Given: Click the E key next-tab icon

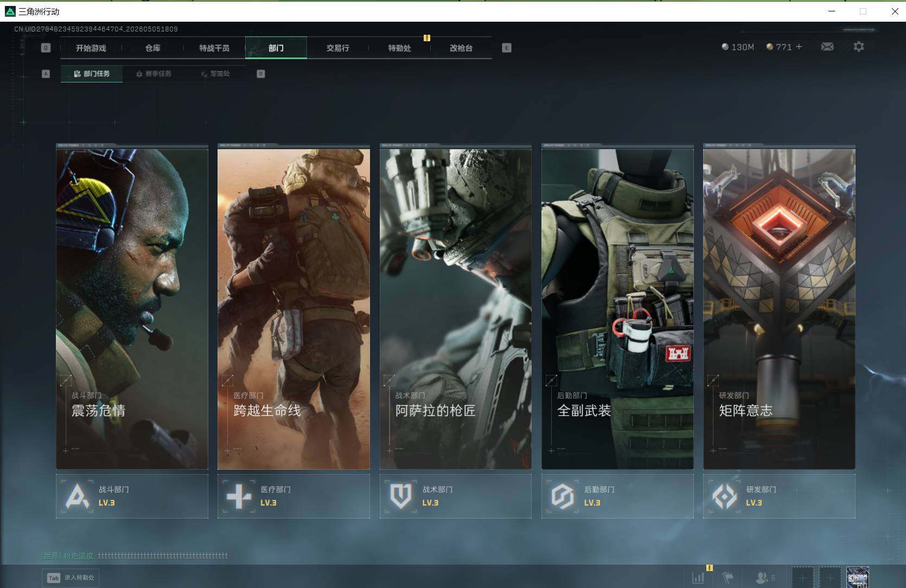Looking at the screenshot, I should [x=507, y=48].
